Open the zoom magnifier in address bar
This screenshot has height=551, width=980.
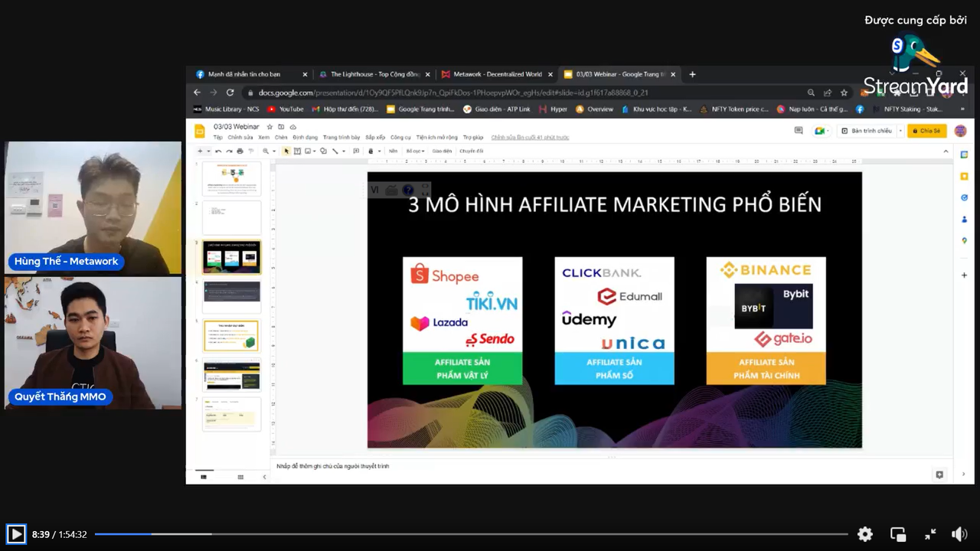(811, 93)
